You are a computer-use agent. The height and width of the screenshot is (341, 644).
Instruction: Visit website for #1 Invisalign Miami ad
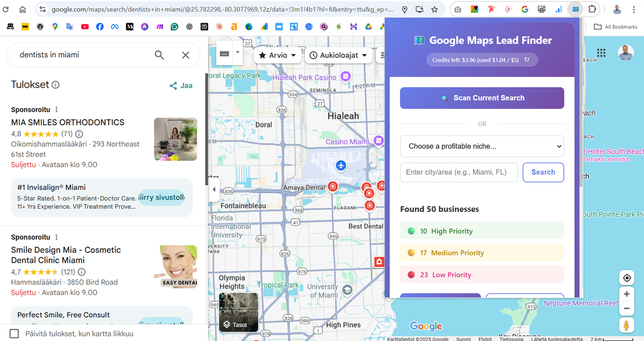click(x=161, y=197)
